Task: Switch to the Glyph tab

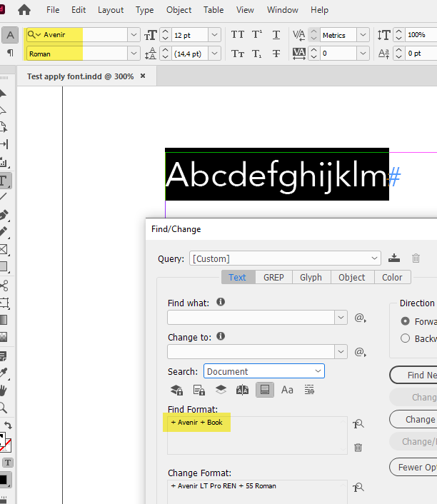Action: click(x=311, y=277)
